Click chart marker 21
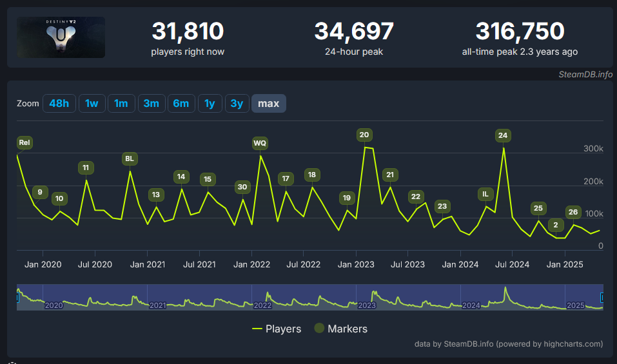Viewport: 617px width, 364px height. (x=390, y=175)
